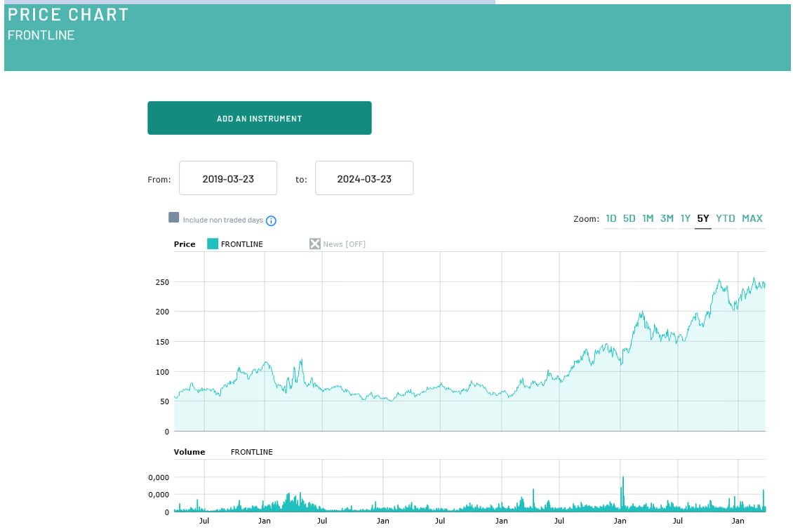The height and width of the screenshot is (532, 793).
Task: Select the 1M zoom range
Action: [x=648, y=218]
